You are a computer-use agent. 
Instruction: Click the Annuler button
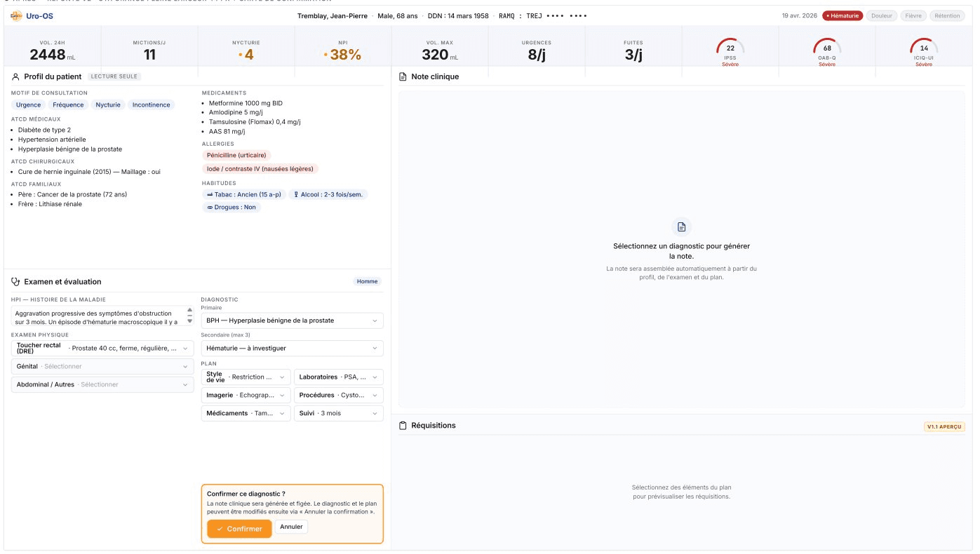tap(291, 527)
